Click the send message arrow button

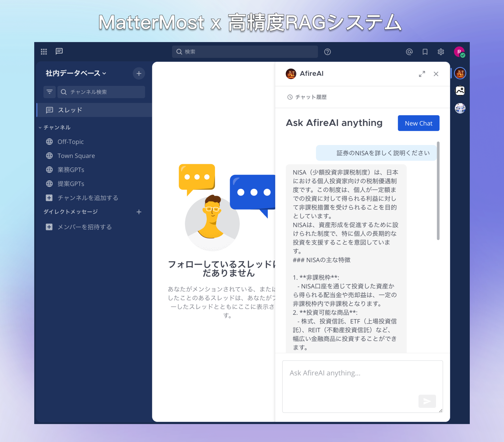tap(427, 401)
